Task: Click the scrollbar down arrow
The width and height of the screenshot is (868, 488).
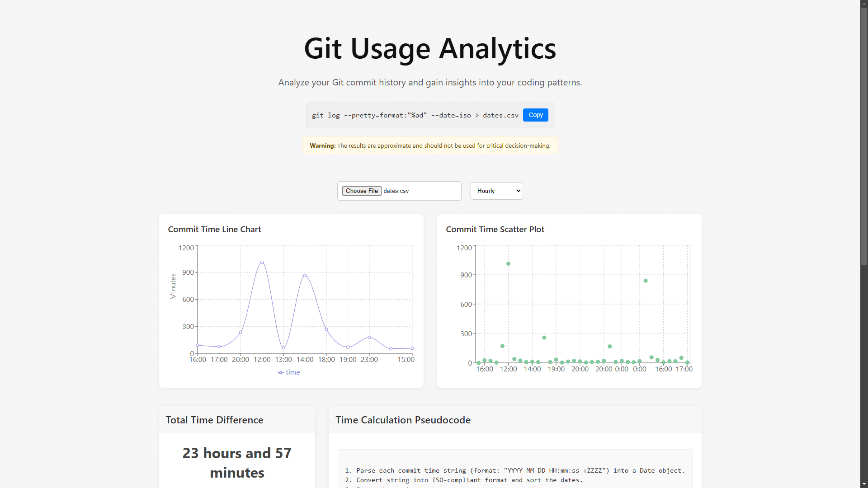Action: click(864, 484)
